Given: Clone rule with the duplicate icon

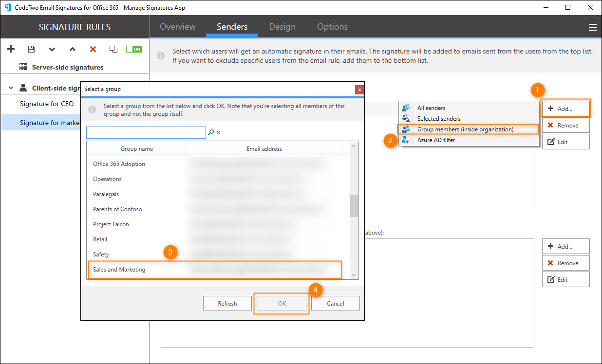Looking at the screenshot, I should 113,49.
